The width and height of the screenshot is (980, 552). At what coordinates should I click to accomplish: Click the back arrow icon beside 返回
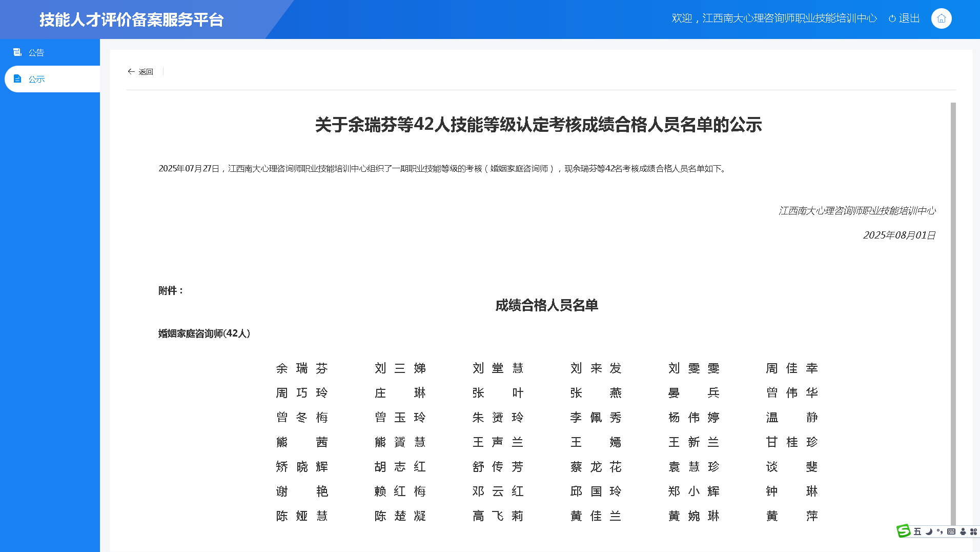point(132,72)
